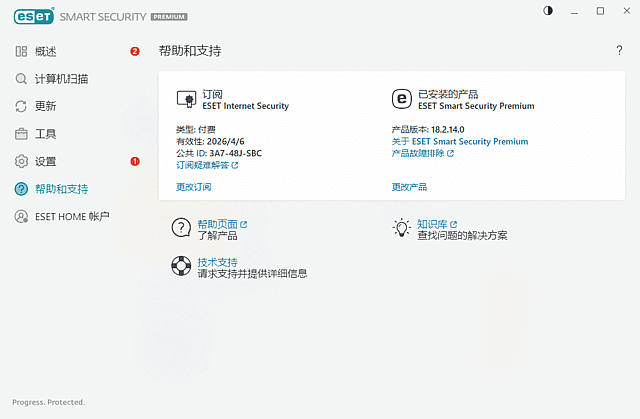The width and height of the screenshot is (640, 419).
Task: Click the 更新 refresh arrows icon
Action: pyautogui.click(x=21, y=106)
